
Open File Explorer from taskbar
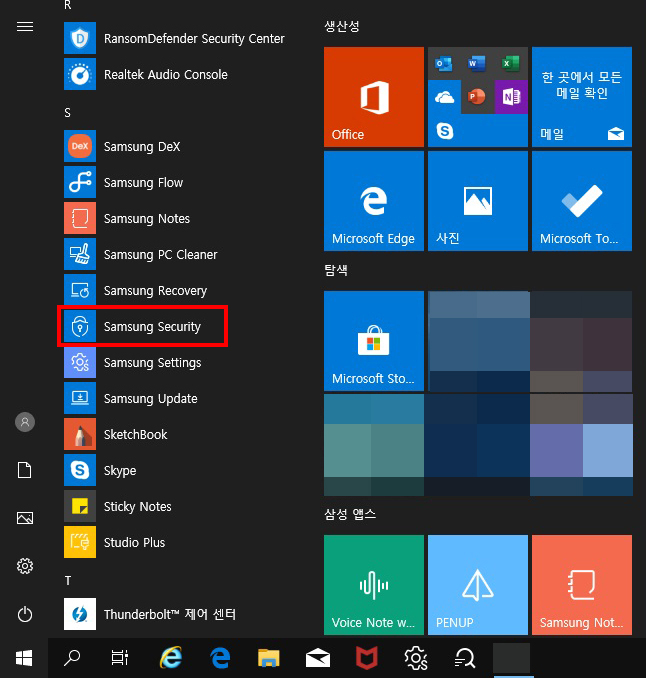(269, 658)
